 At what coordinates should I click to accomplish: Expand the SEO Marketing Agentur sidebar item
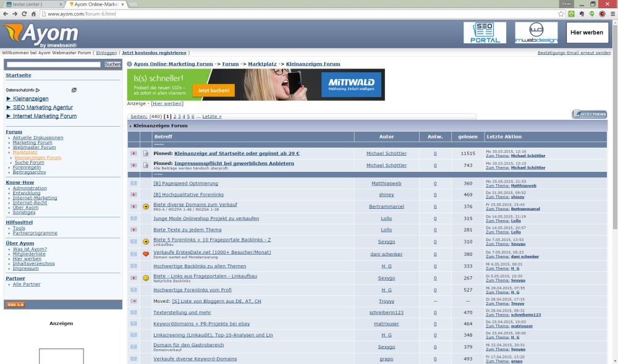coord(40,108)
